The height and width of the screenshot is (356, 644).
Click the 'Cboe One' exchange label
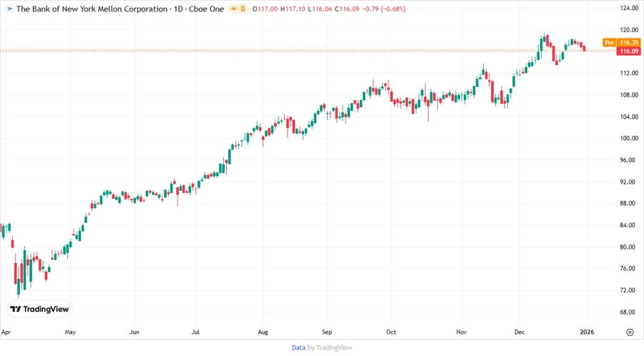(x=207, y=9)
